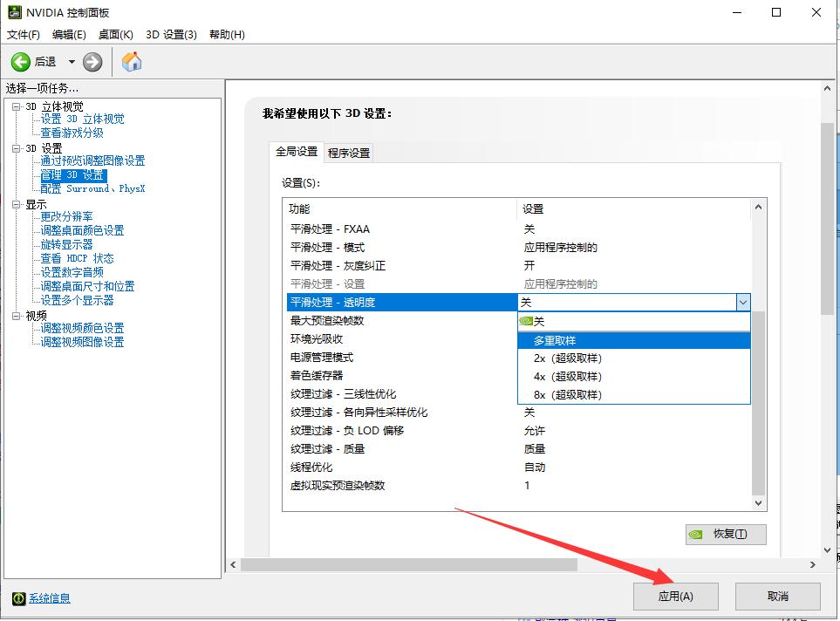840x621 pixels.
Task: Select 通过预览调整图像设置 in tree
Action: coord(92,160)
